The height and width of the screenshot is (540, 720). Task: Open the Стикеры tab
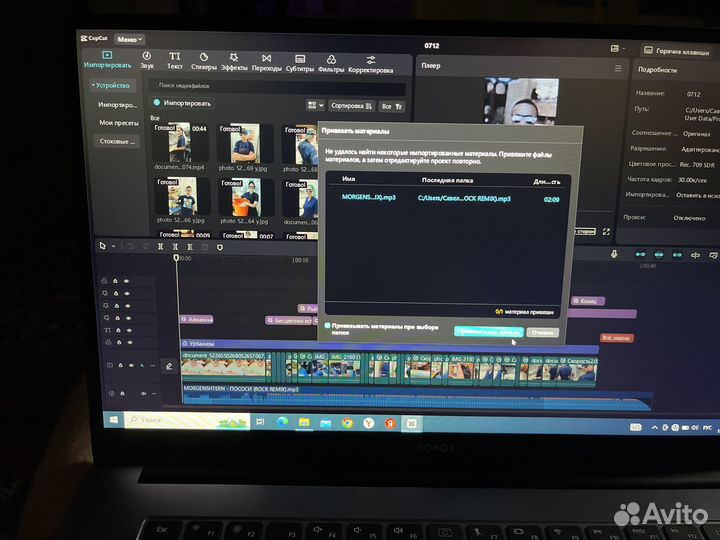[x=203, y=61]
